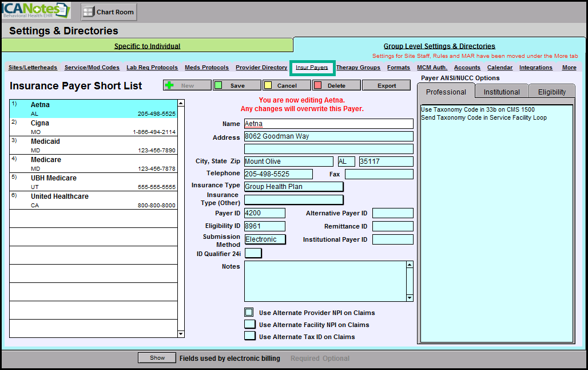This screenshot has height=370, width=588.
Task: Click the Payer ID input field
Action: (x=264, y=213)
